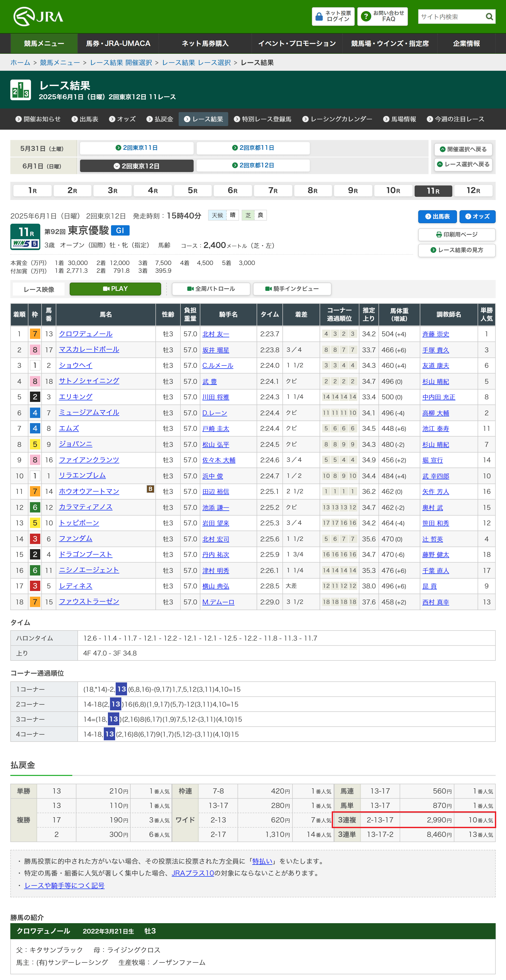Open the ネット投票ログイン button
Screen dimensions: 506x980
[x=333, y=16]
